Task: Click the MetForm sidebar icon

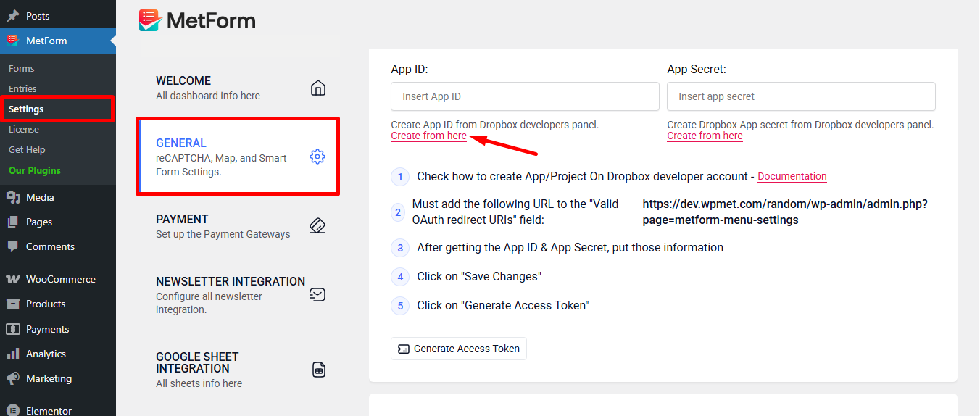Action: pyautogui.click(x=13, y=41)
